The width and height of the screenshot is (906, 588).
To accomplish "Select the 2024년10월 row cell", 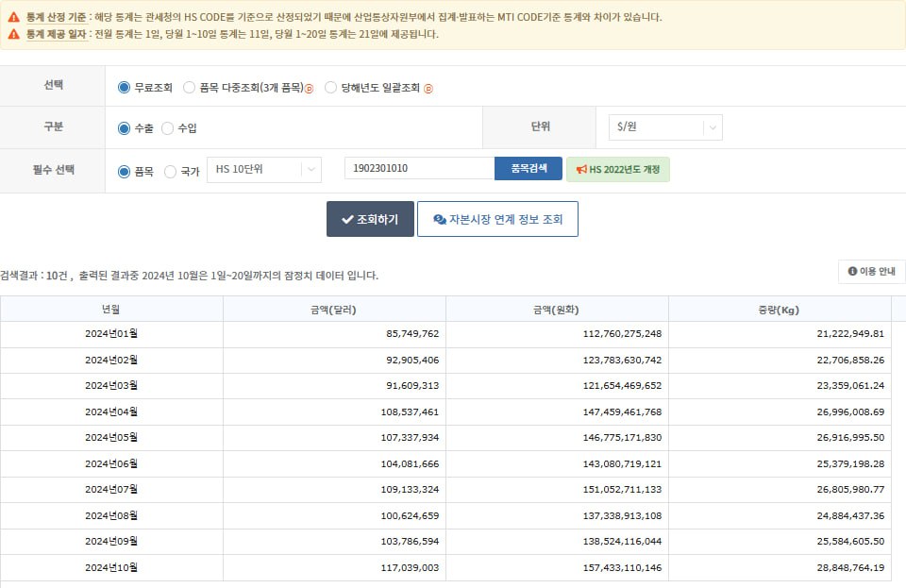I will coord(111,568).
